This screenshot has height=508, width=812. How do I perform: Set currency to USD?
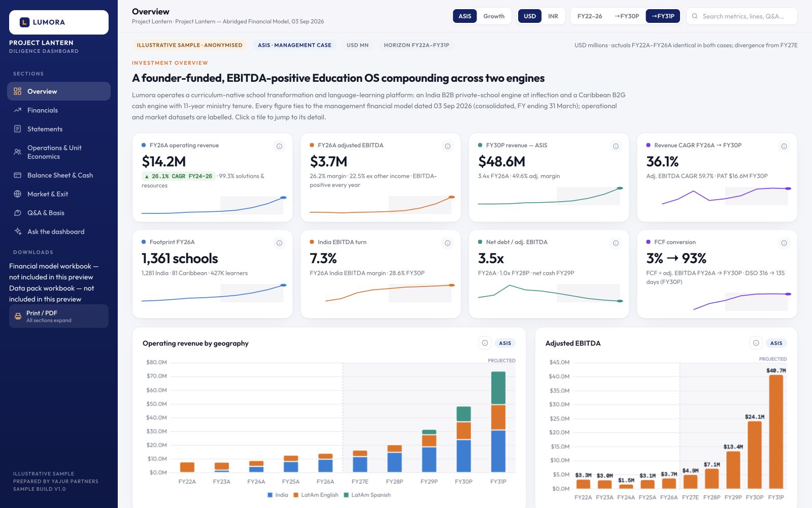pos(530,16)
